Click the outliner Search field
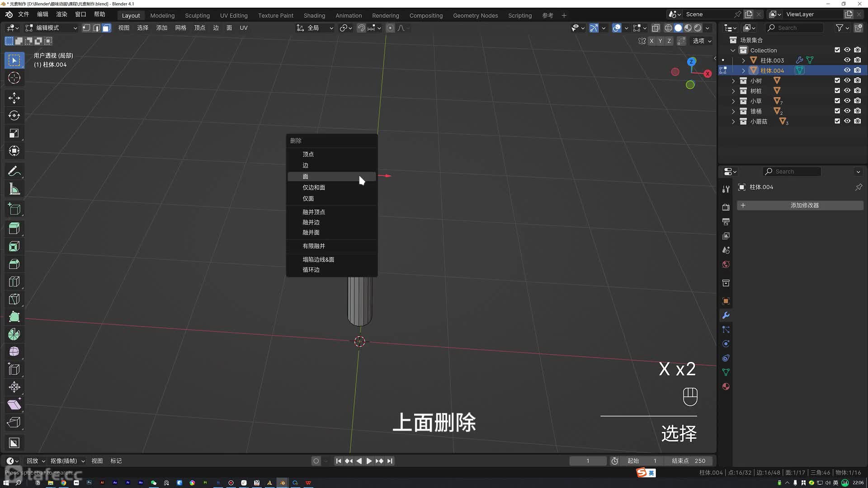Screen dimensions: 868x488 [x=795, y=28]
